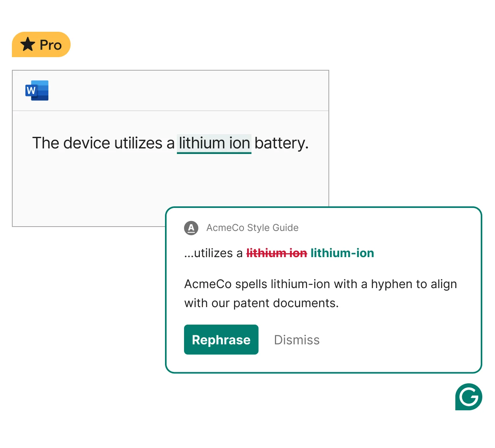Accept the green "lithium-ion" replacement text

point(342,253)
